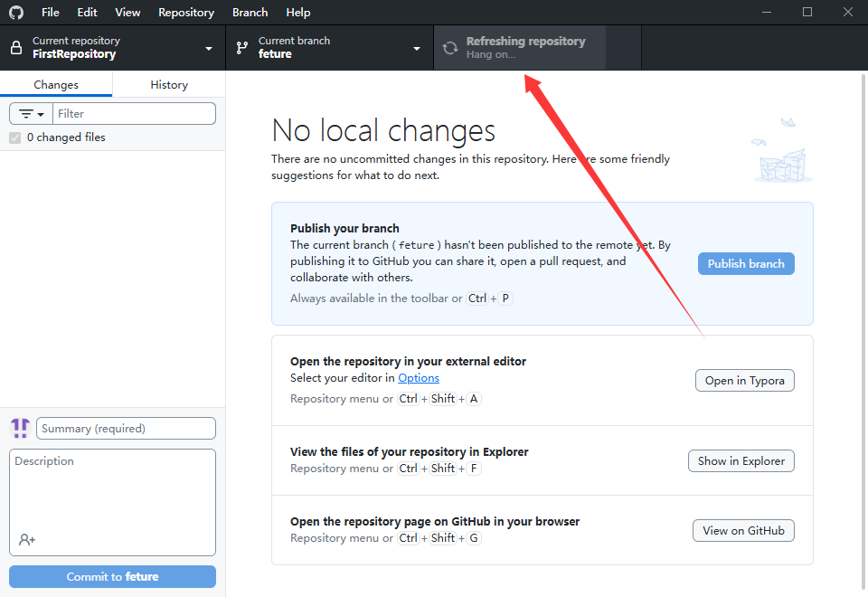Viewport: 868px width, 597px height.
Task: Click the Filter text field
Action: (x=134, y=114)
